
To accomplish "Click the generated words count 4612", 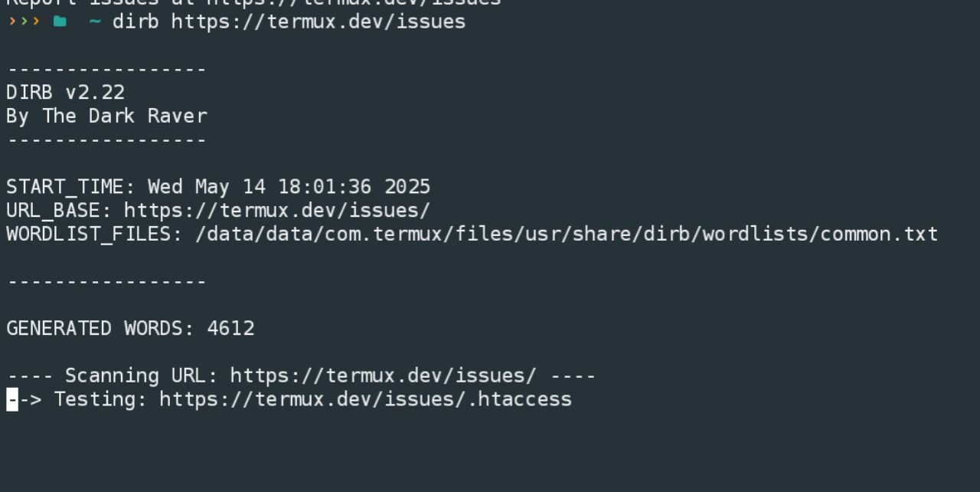I will point(231,329).
